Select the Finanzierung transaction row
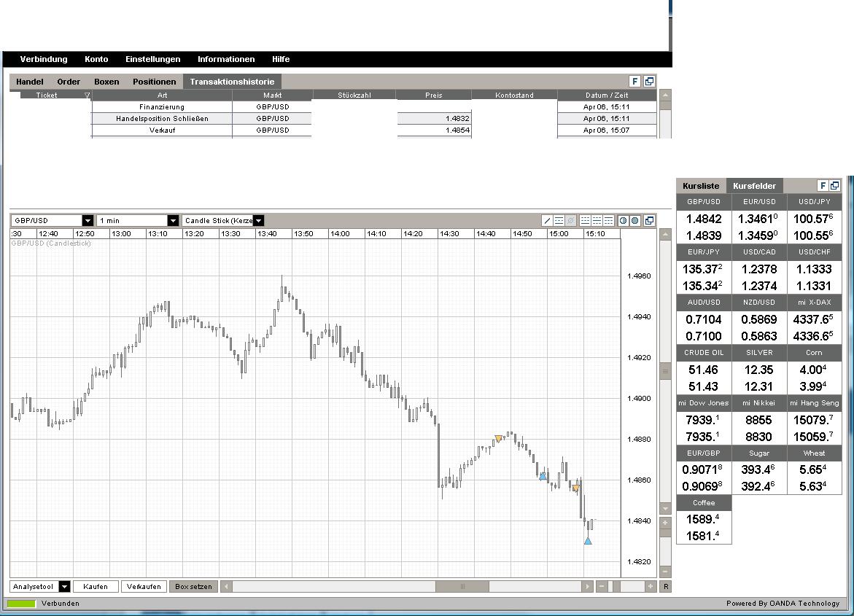Viewport: 854px width, 616px height. pyautogui.click(x=373, y=106)
